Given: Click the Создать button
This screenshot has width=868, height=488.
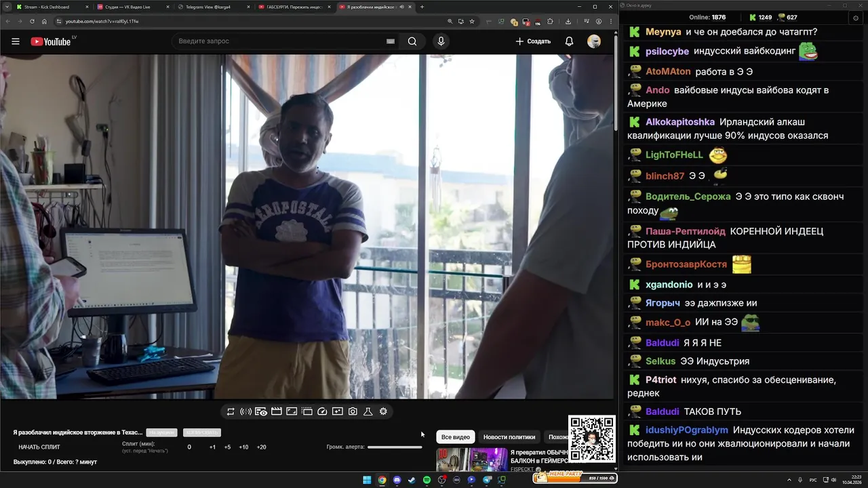Looking at the screenshot, I should [533, 41].
